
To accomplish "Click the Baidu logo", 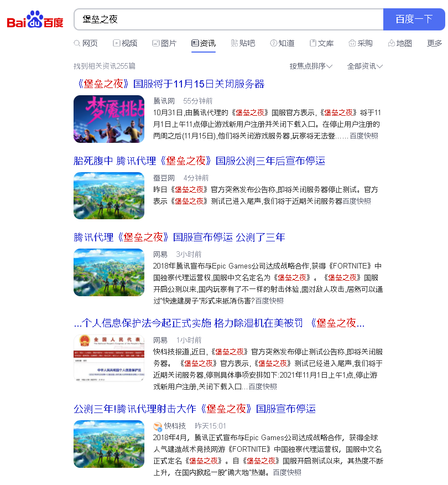I will click(x=35, y=19).
